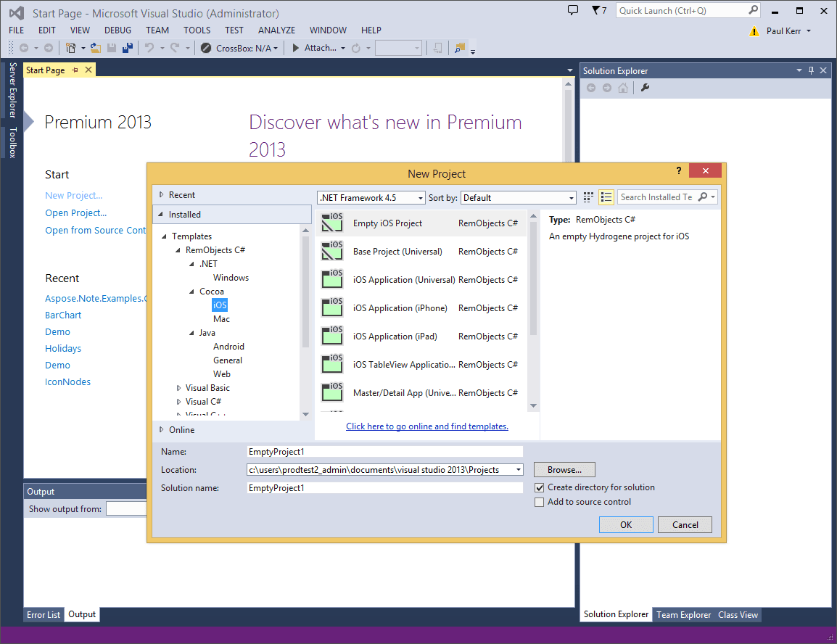
Task: Click the Cancel button
Action: tap(685, 524)
